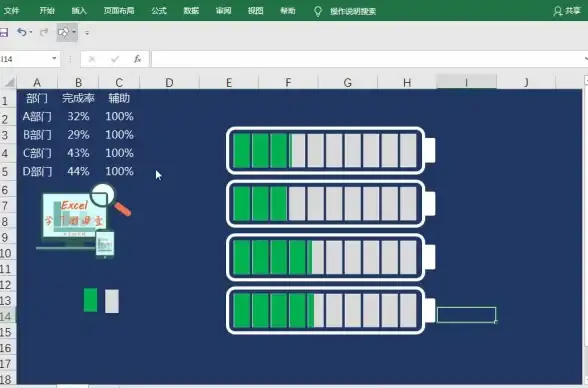Click the 29% completion cell
588x388 pixels.
pyautogui.click(x=78, y=135)
